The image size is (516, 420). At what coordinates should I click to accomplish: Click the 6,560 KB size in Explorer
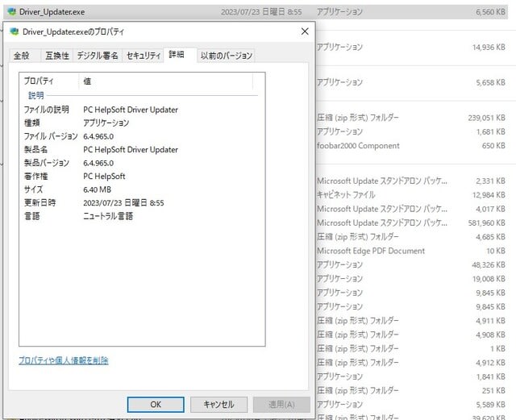pos(490,12)
